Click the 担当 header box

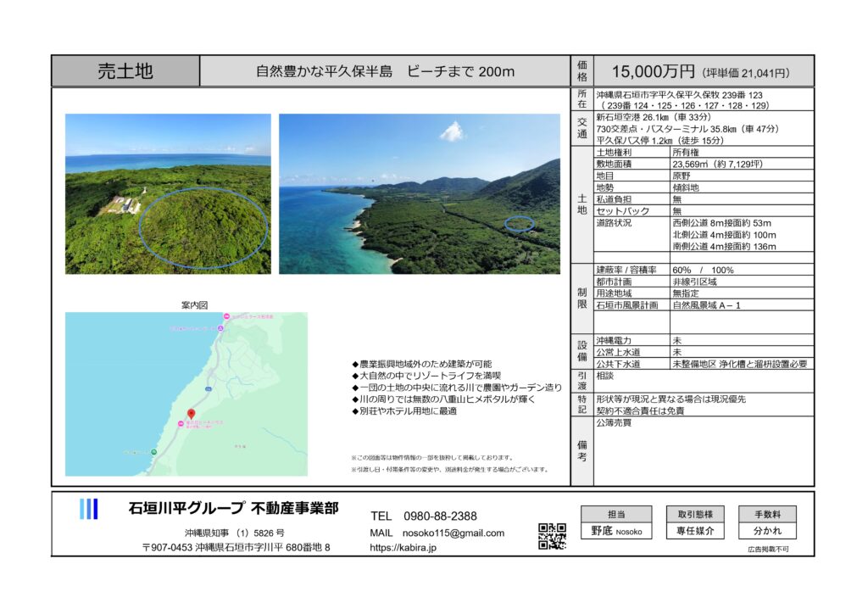616,514
